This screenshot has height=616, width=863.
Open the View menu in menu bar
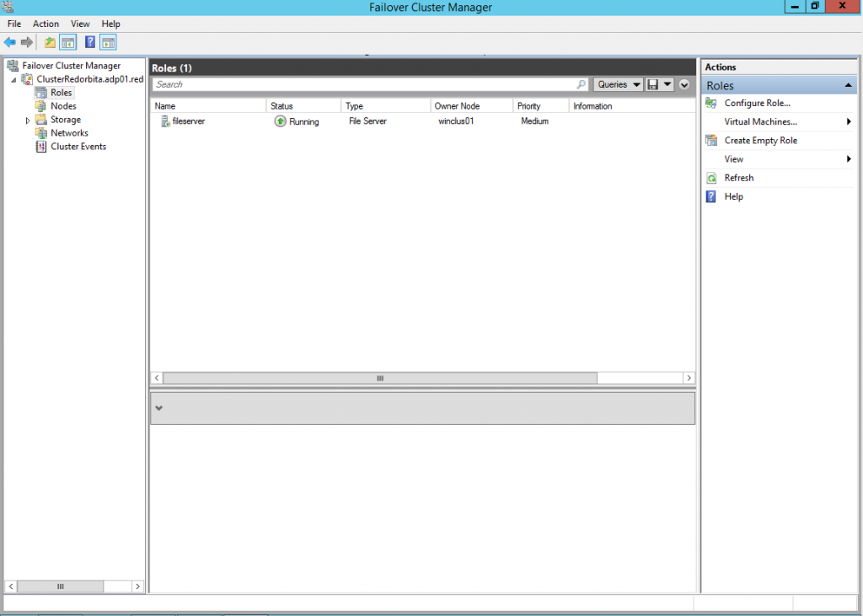pyautogui.click(x=80, y=24)
